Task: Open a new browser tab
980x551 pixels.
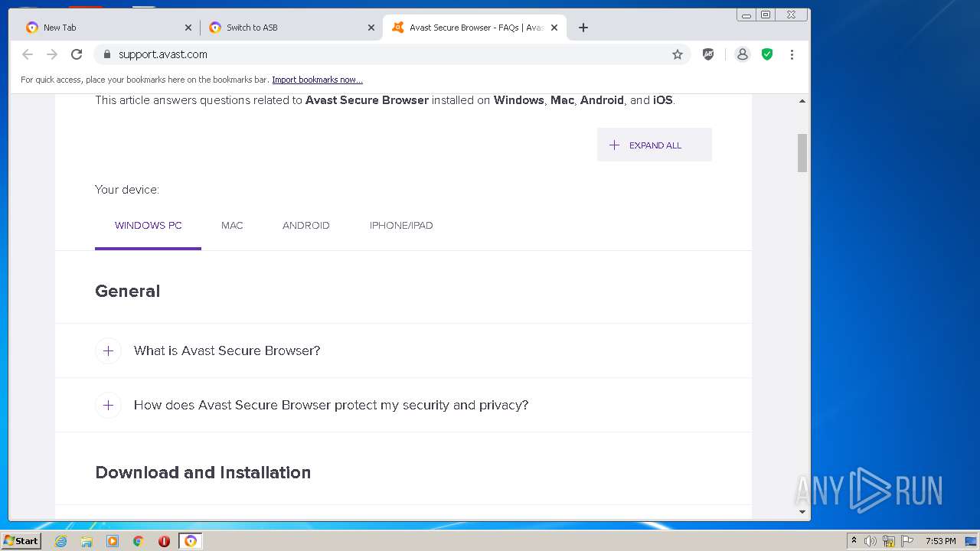Action: 583,28
